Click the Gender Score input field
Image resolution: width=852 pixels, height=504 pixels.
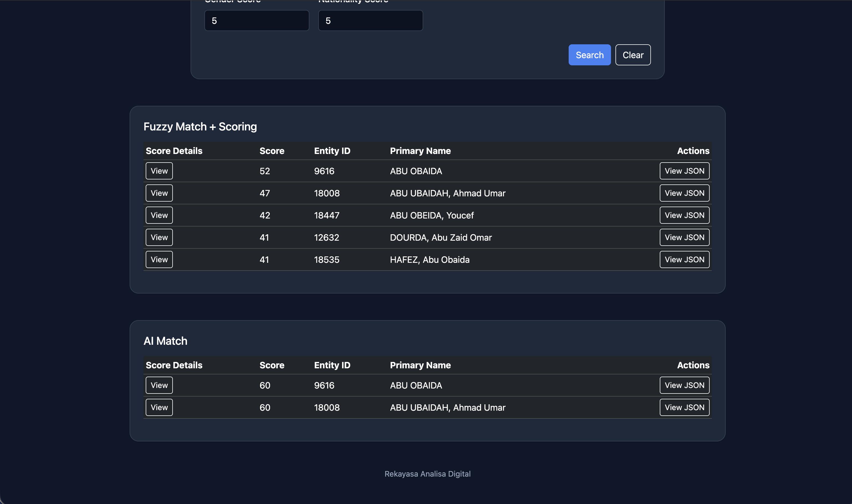[256, 20]
